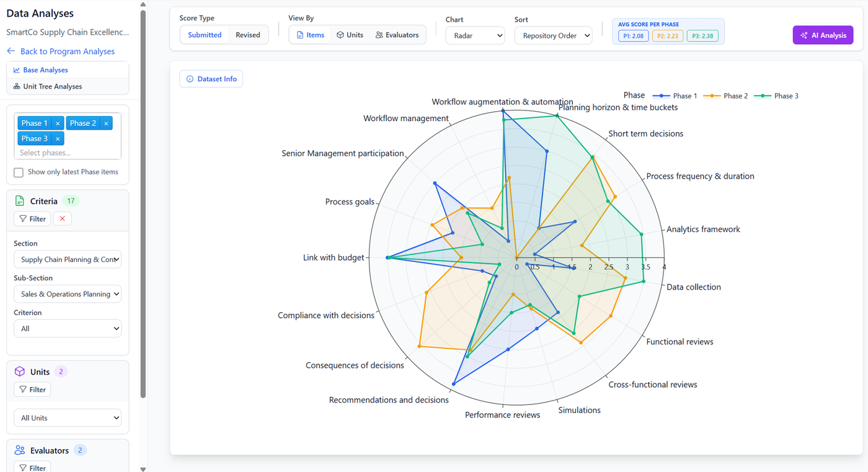Remove the Phase 2 tag using its x
The height and width of the screenshot is (472, 868).
(x=106, y=123)
